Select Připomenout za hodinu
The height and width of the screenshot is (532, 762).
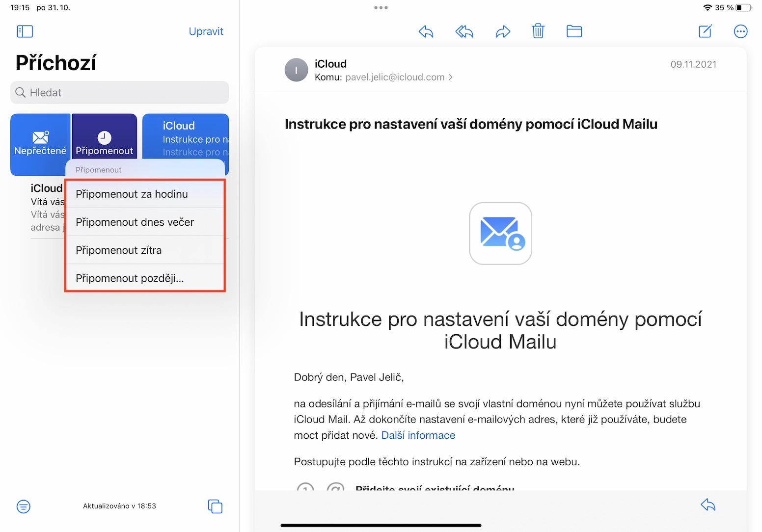click(145, 194)
